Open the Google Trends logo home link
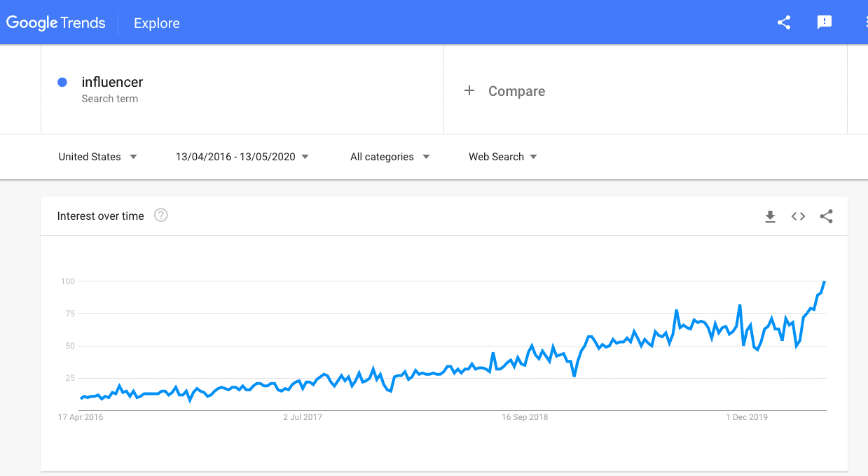This screenshot has height=476, width=868. click(x=56, y=22)
